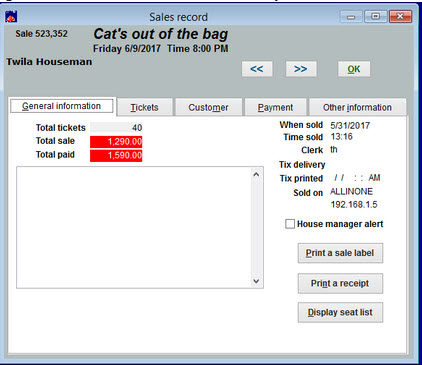Confirm with the OK button

click(x=354, y=69)
